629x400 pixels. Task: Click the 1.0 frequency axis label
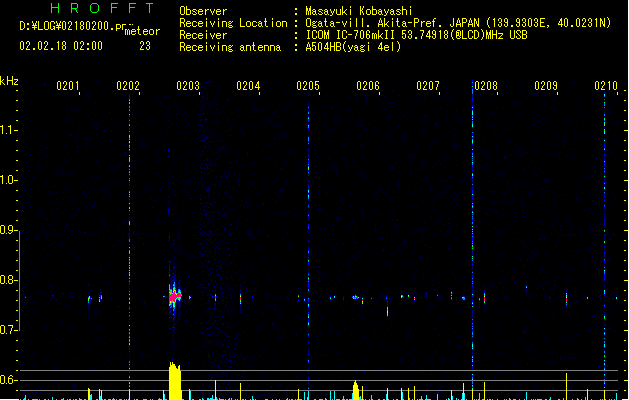pos(7,180)
